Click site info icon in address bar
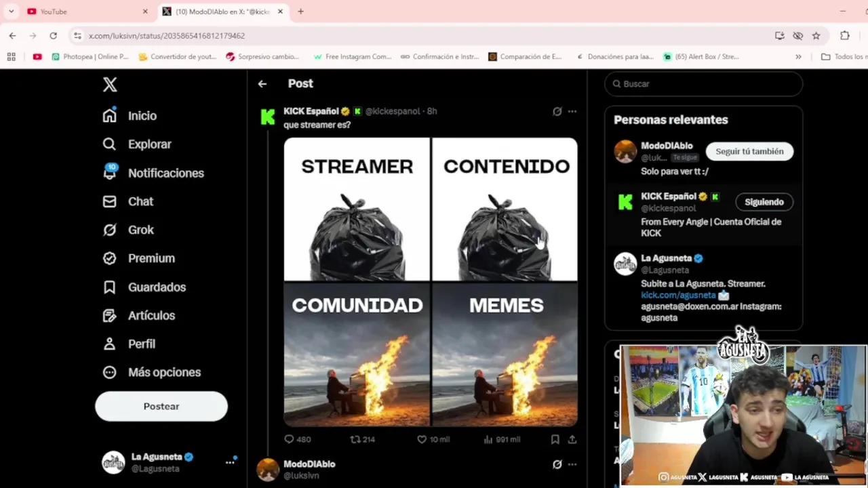This screenshot has height=488, width=868. (77, 36)
